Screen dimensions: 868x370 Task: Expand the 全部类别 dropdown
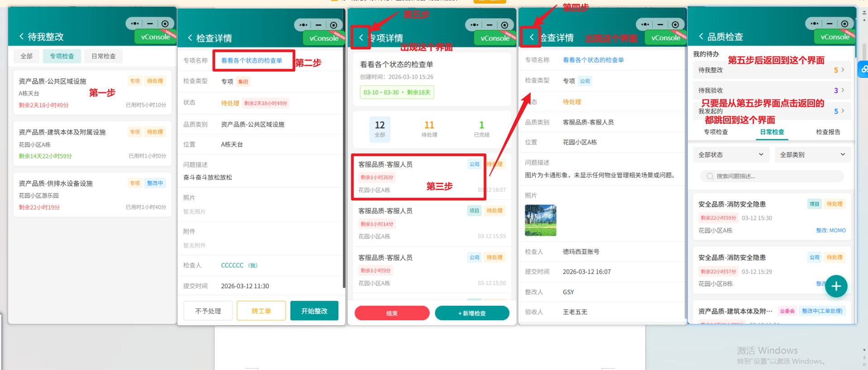812,155
